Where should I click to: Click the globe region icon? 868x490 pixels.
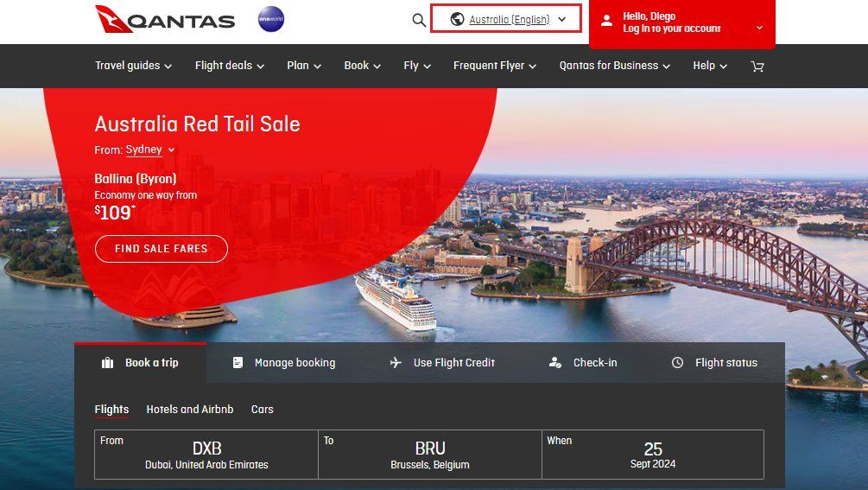point(457,19)
